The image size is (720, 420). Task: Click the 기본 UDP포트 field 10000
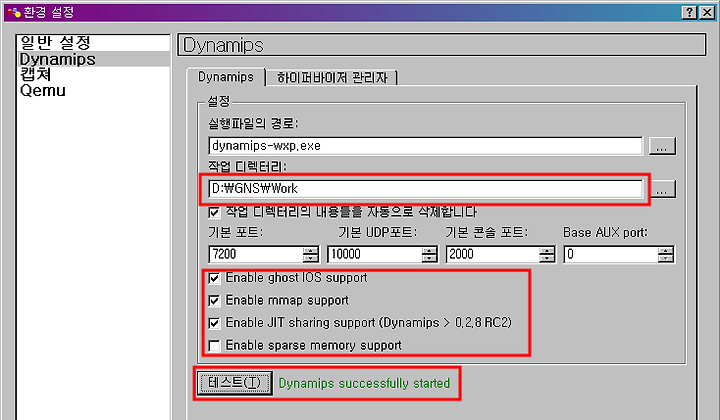pos(375,254)
